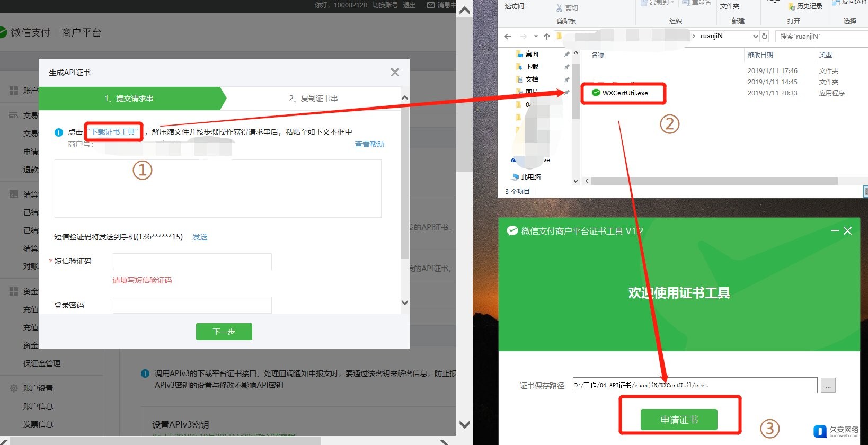Image resolution: width=868 pixels, height=445 pixels.
Task: Select 下载 in Explorer navigation pane
Action: pyautogui.click(x=532, y=66)
